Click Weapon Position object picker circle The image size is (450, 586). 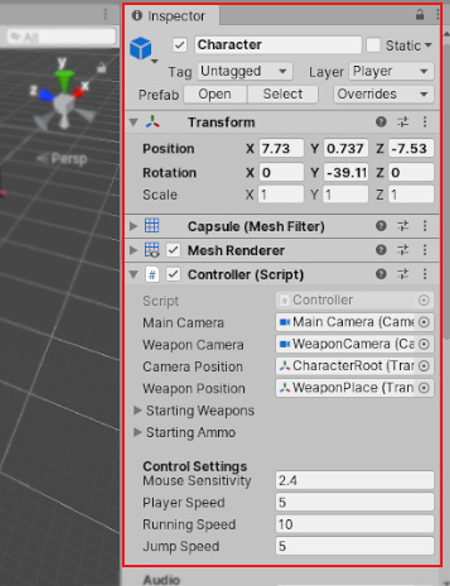coord(424,388)
